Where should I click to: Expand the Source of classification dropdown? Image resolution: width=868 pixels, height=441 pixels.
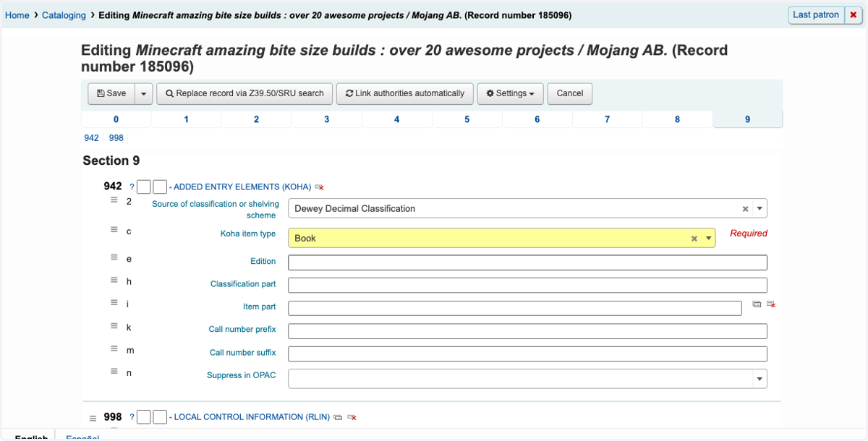pyautogui.click(x=759, y=209)
